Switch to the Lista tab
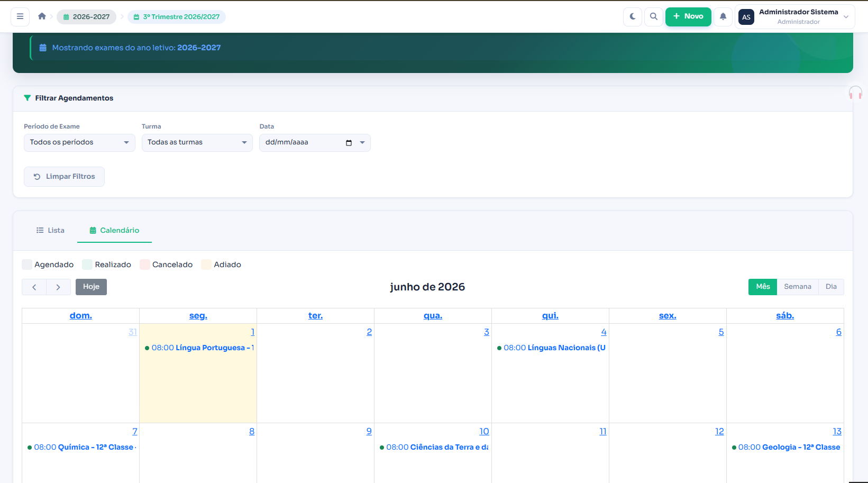The width and height of the screenshot is (868, 483). coord(50,230)
